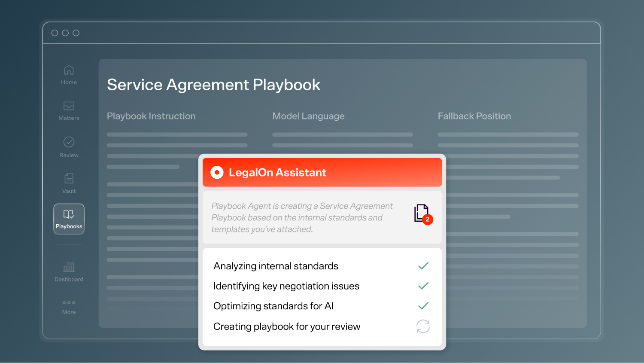644x363 pixels.
Task: Click the second window control circle
Action: click(x=65, y=33)
